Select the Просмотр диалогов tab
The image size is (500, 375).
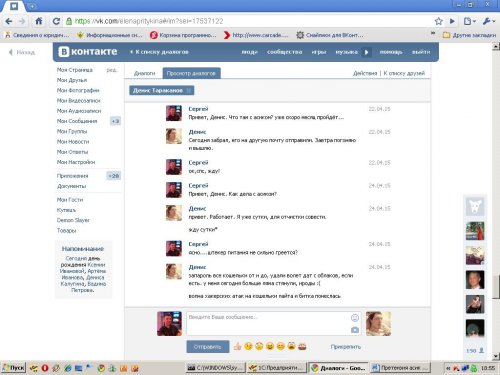pos(191,73)
